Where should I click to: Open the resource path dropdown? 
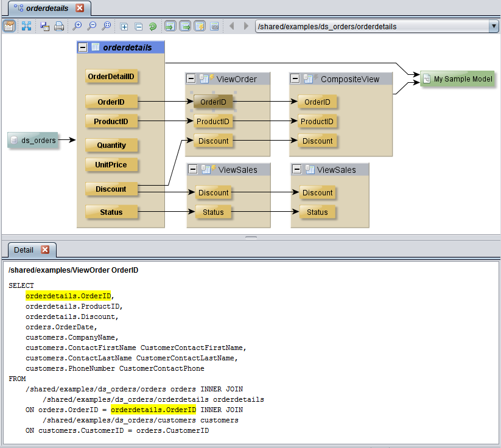click(493, 26)
